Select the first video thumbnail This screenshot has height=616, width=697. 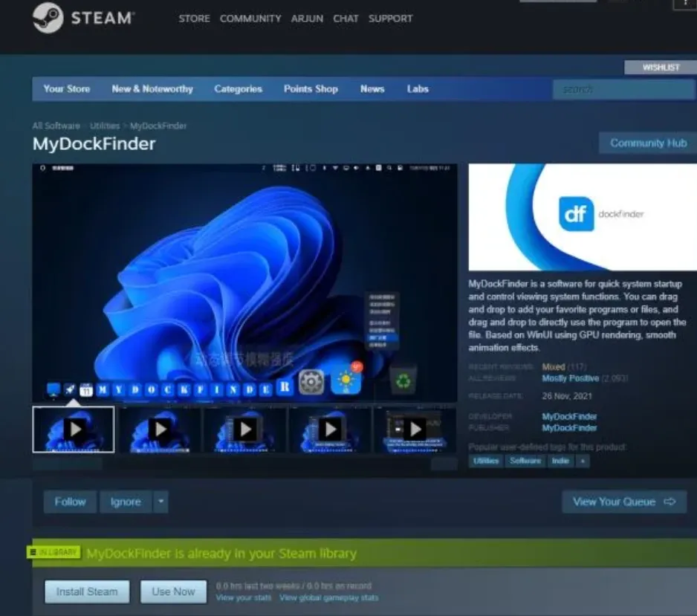pos(74,429)
